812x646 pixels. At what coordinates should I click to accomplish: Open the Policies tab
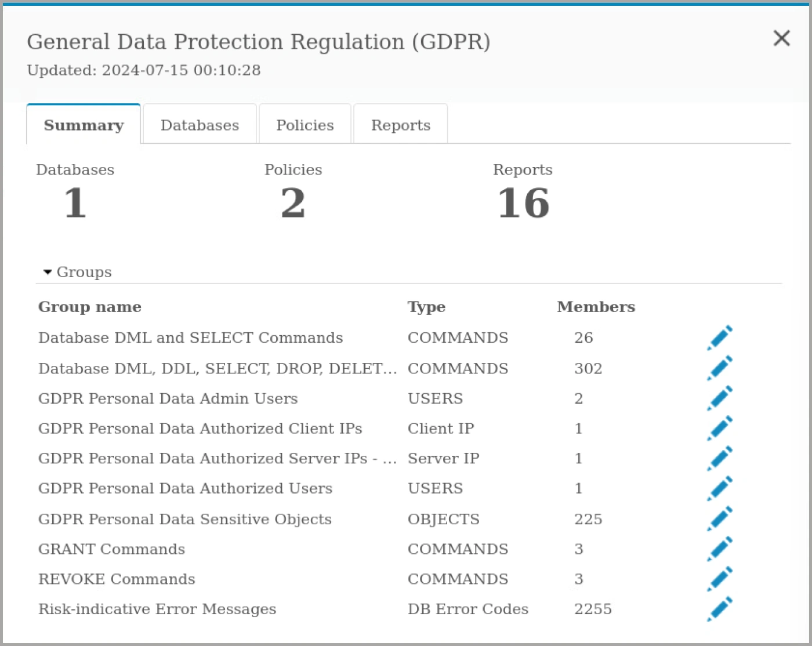click(x=305, y=124)
